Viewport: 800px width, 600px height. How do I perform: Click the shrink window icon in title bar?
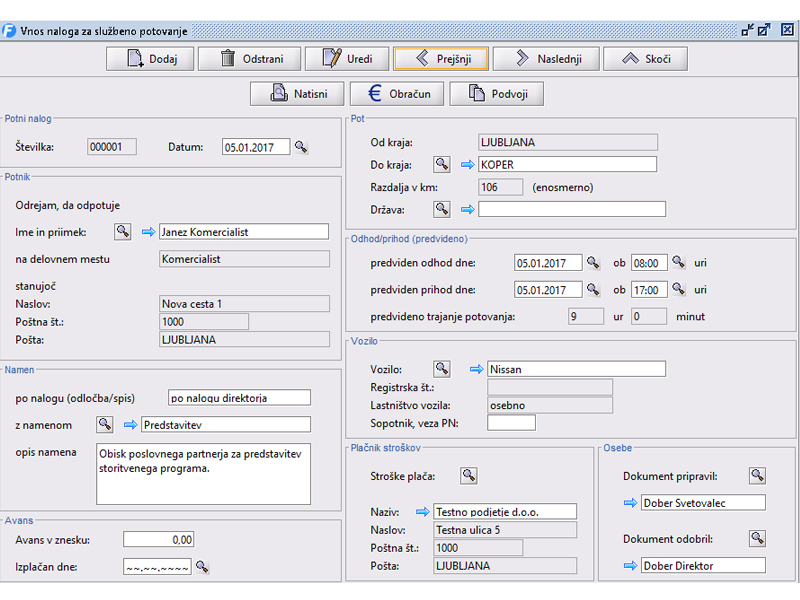pyautogui.click(x=748, y=30)
